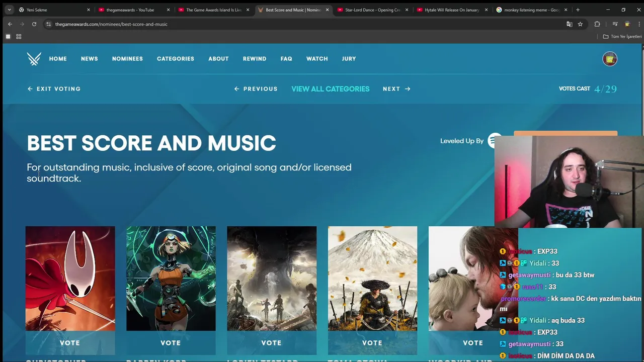The height and width of the screenshot is (362, 644).
Task: Reload the page with the refresh icon
Action: (x=34, y=24)
